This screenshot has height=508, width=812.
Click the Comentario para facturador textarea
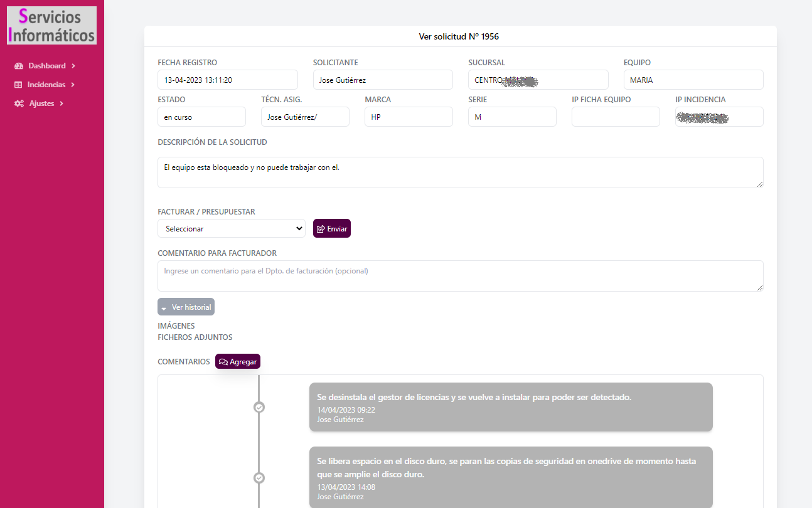coord(461,276)
